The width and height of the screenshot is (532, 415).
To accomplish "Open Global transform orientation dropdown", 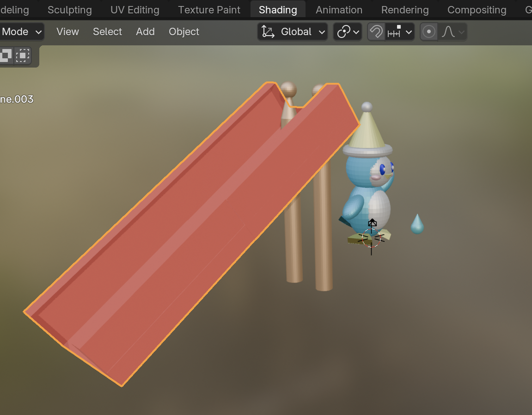I will [302, 32].
